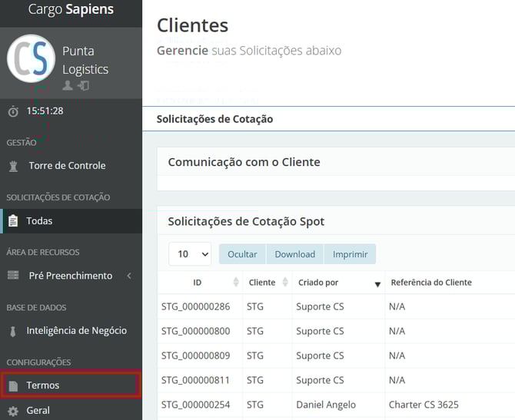The image size is (515, 420).
Task: Sort table by Cliente column
Action: [x=285, y=283]
